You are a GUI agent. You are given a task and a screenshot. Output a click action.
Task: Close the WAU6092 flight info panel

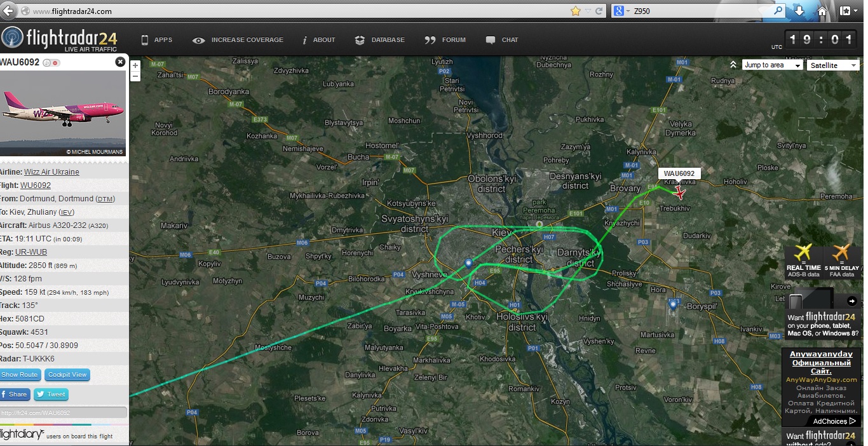point(120,62)
